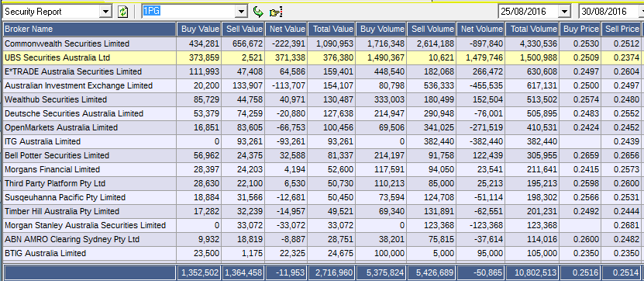Viewport: 644px width, 281px height.
Task: Click the green arrow go icon
Action: [257, 12]
